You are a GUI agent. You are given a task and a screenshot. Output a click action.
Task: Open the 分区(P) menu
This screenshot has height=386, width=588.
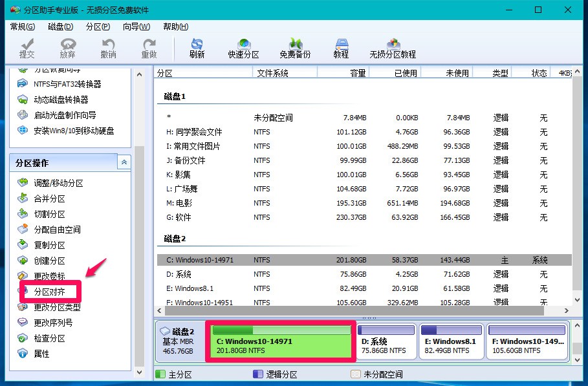click(98, 27)
